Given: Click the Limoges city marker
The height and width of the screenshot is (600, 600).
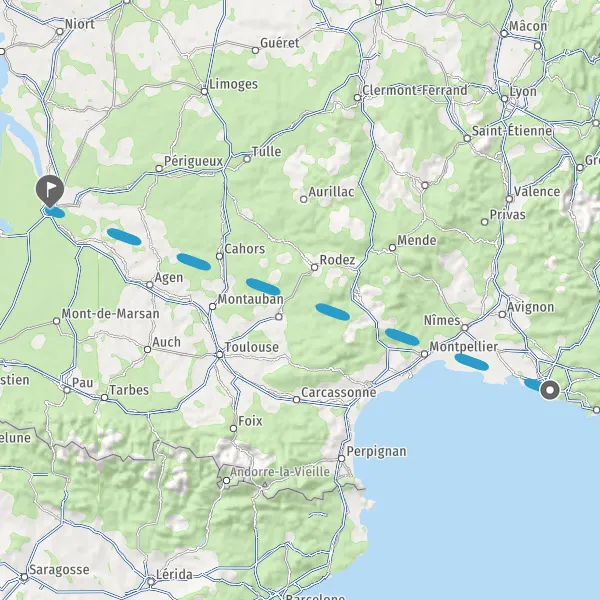Looking at the screenshot, I should (204, 91).
